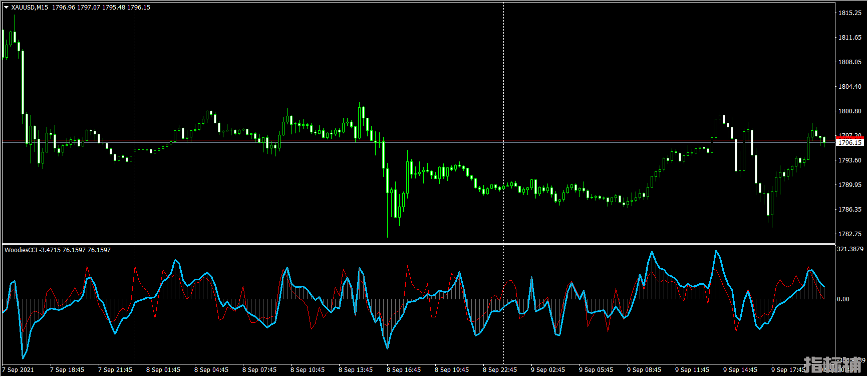Click the 8 Sep 10:45 time label

[308, 370]
